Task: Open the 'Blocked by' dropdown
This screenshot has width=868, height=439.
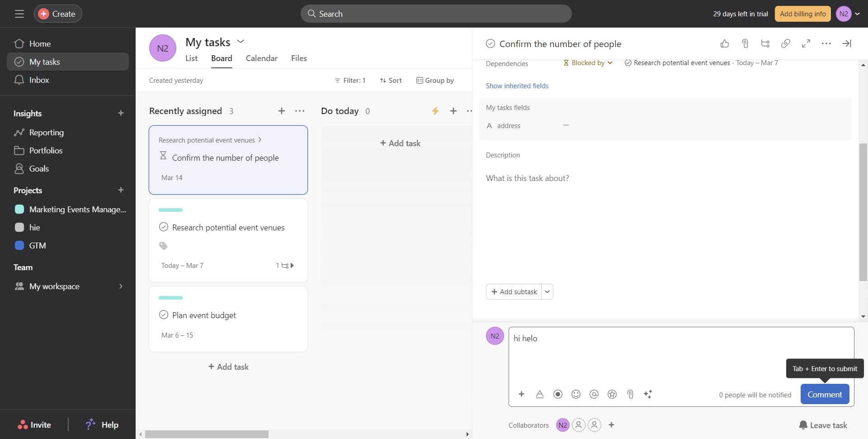Action: point(588,63)
